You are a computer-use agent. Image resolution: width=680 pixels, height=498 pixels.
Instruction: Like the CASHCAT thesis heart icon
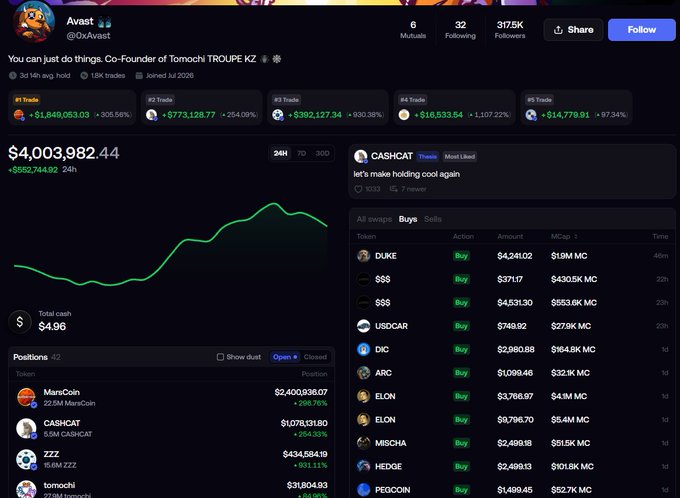point(358,189)
